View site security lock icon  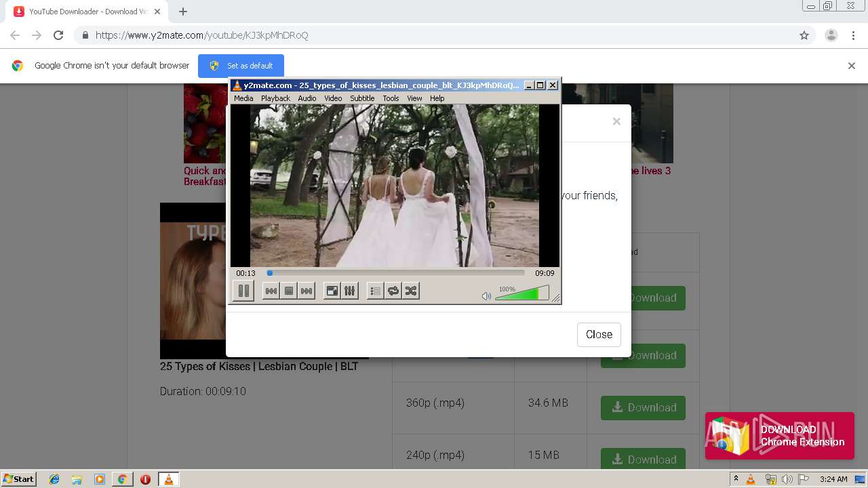point(85,35)
